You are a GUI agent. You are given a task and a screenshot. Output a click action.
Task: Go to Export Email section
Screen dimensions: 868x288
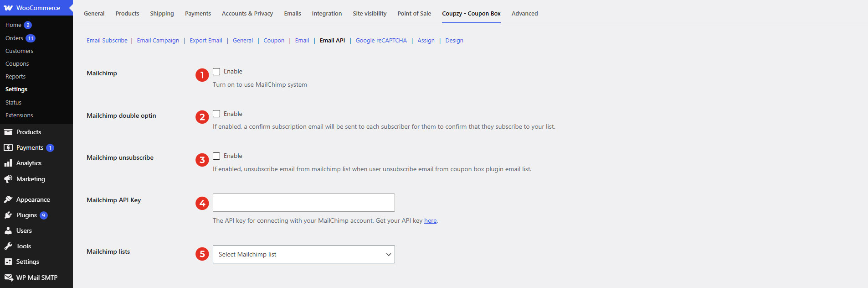(206, 40)
